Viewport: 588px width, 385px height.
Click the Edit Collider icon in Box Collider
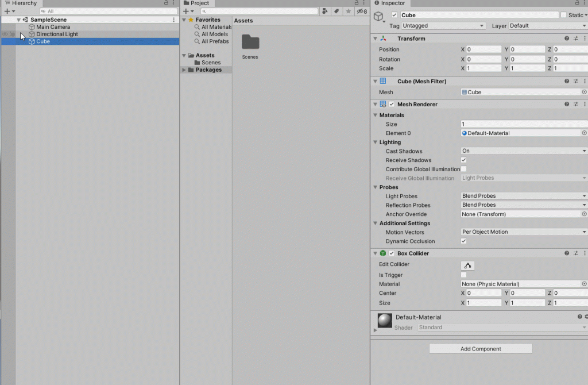coord(467,265)
